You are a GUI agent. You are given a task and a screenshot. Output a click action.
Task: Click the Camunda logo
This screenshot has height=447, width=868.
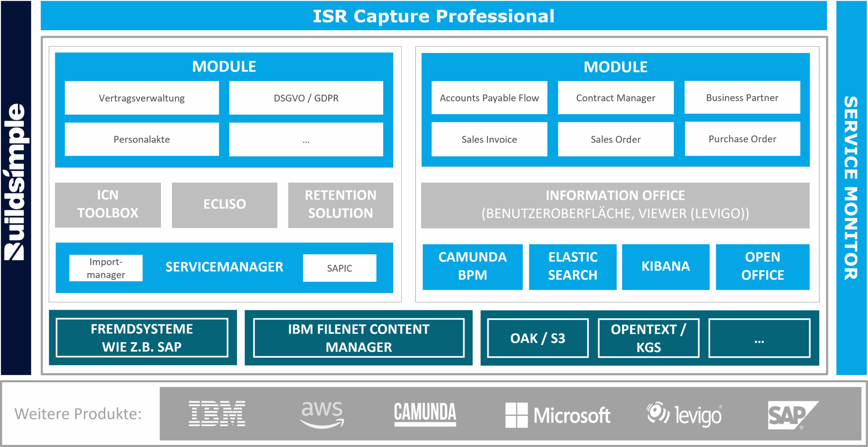tap(425, 414)
